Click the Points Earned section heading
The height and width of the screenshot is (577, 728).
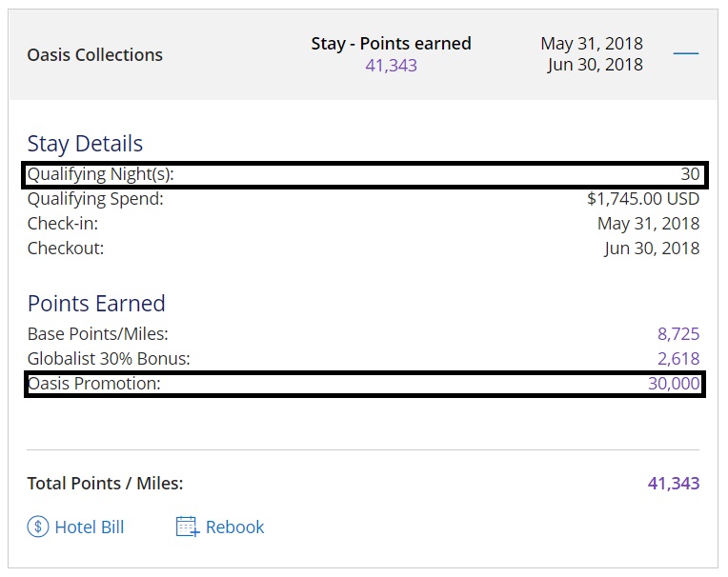point(96,304)
